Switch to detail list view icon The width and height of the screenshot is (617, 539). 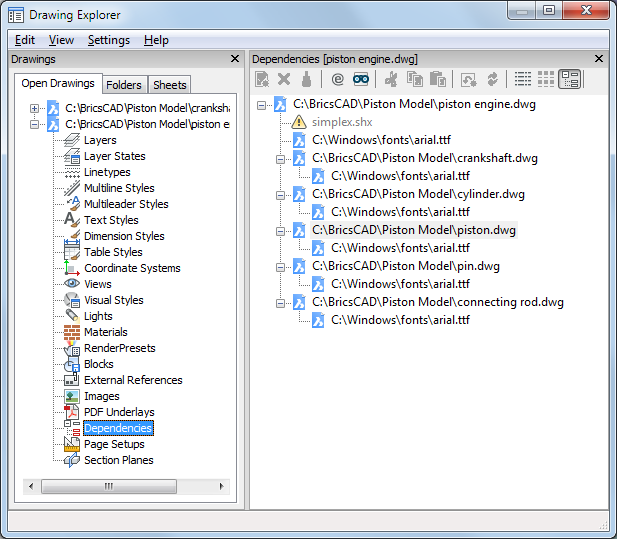(523, 79)
